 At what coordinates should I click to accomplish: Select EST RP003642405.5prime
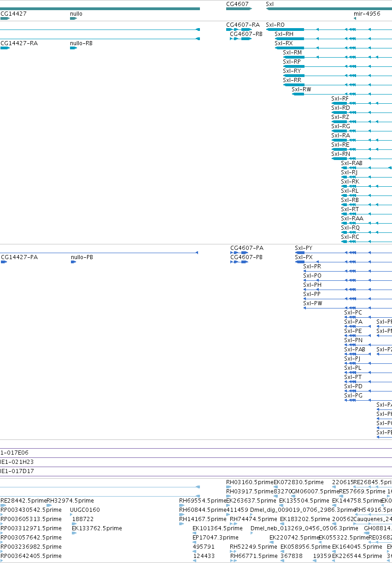pos(31,556)
